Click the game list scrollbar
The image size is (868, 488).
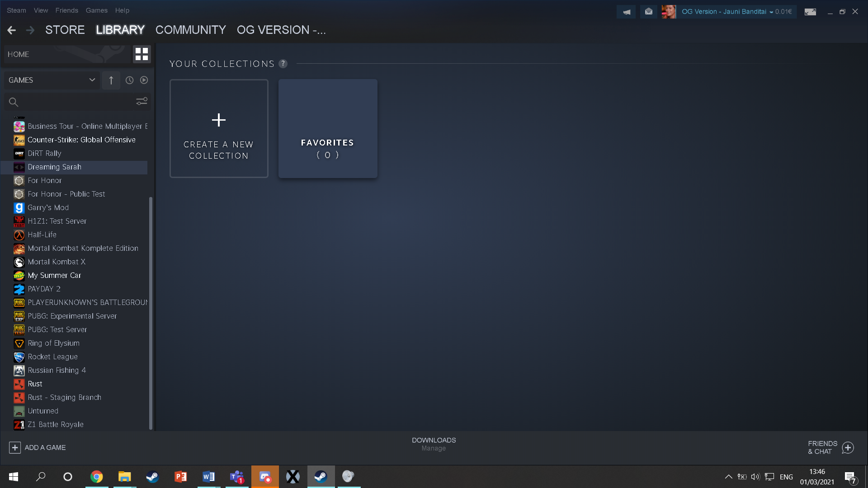(151, 313)
